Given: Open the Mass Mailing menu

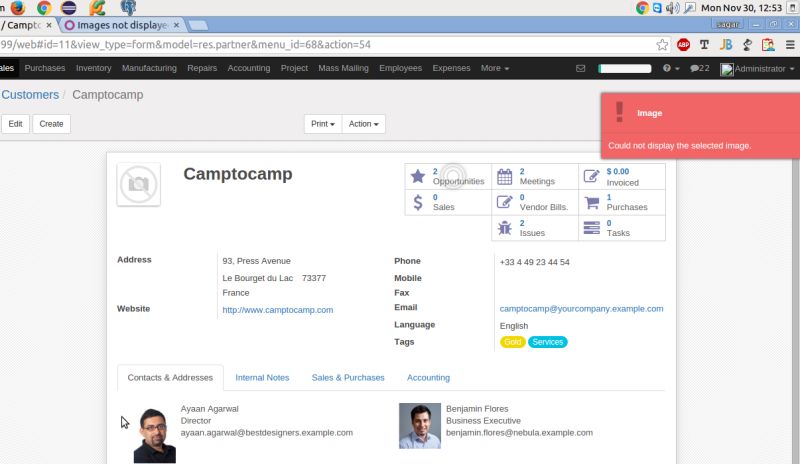Looking at the screenshot, I should (x=343, y=68).
